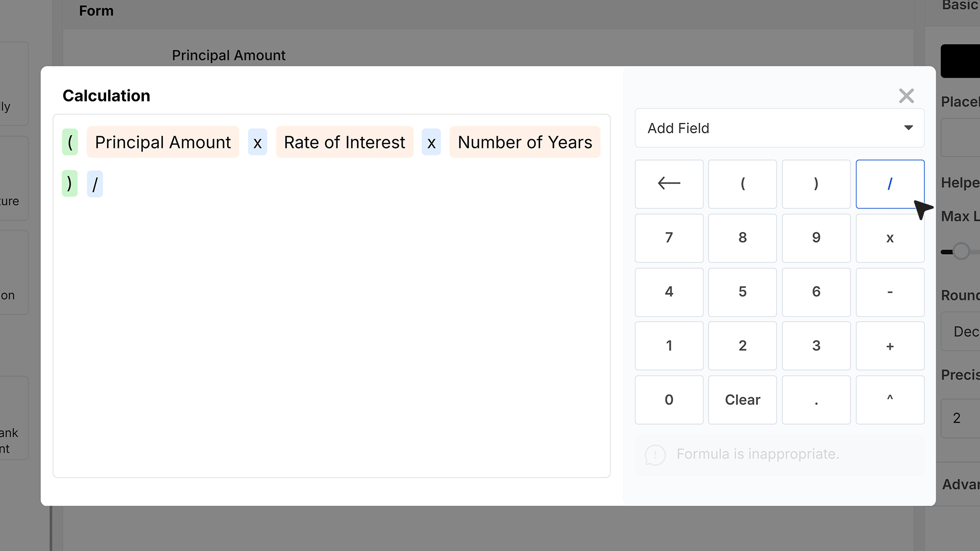The width and height of the screenshot is (980, 551).
Task: Clear the formula with Clear button
Action: [742, 399]
